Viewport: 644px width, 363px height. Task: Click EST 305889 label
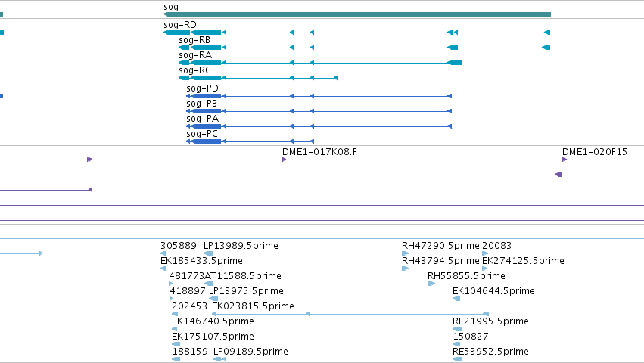179,246
